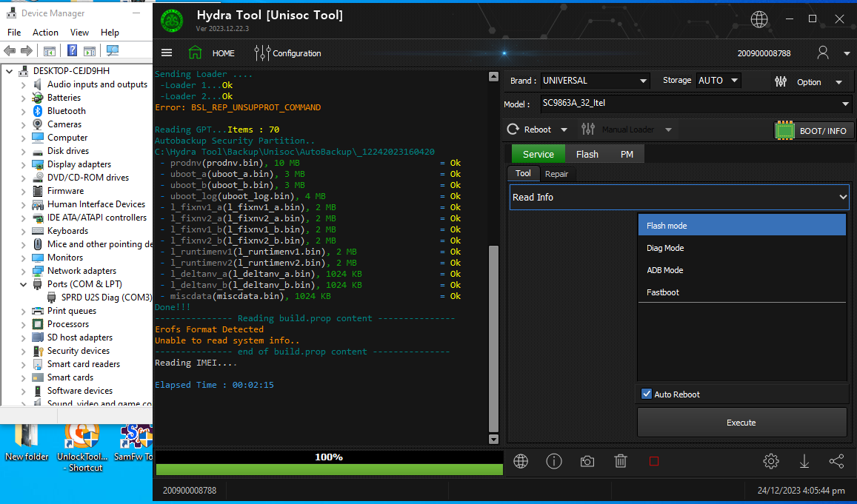The height and width of the screenshot is (504, 857).
Task: Click the BOOT/ INFO button
Action: pos(814,130)
